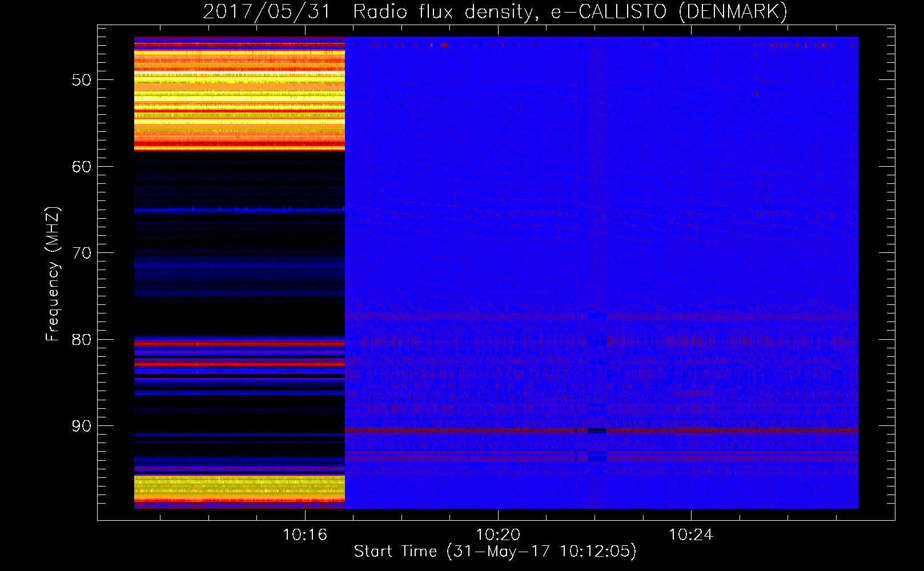The height and width of the screenshot is (571, 924).
Task: Click the 70 frequency tick label
Action: click(x=82, y=253)
